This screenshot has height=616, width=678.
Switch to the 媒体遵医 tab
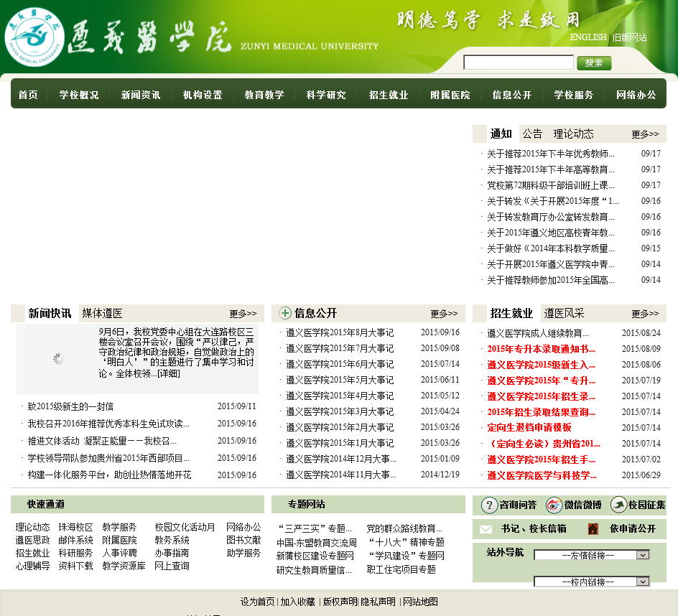coord(103,313)
